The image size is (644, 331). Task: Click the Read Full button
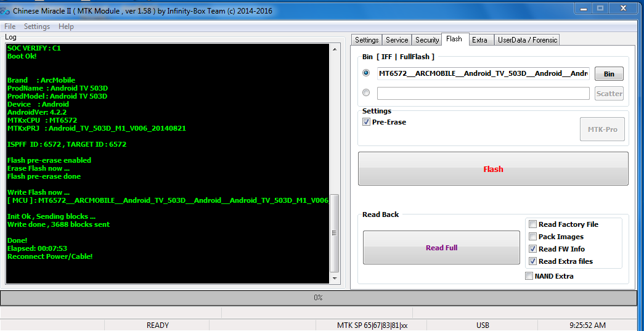click(441, 248)
